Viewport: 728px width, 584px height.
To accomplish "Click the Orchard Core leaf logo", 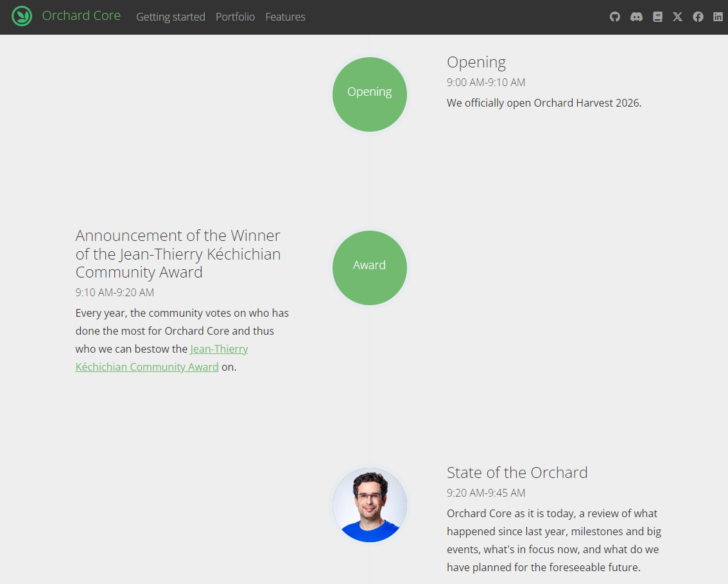I will (22, 16).
